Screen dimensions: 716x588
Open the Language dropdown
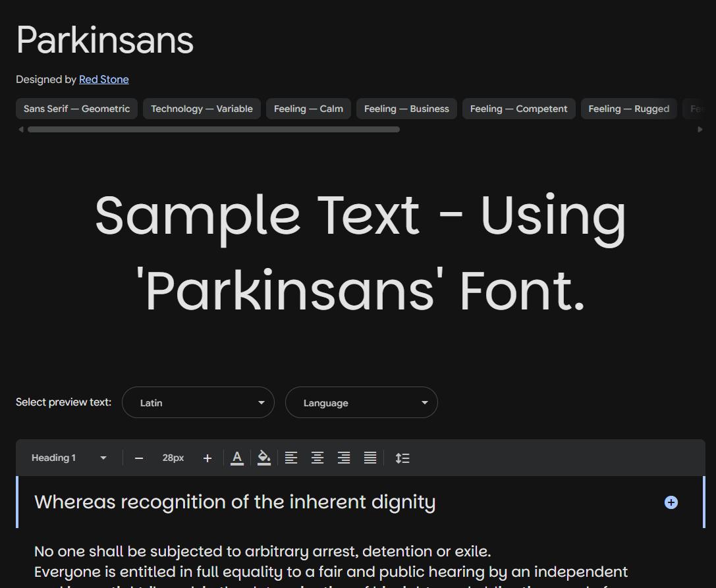(x=361, y=402)
